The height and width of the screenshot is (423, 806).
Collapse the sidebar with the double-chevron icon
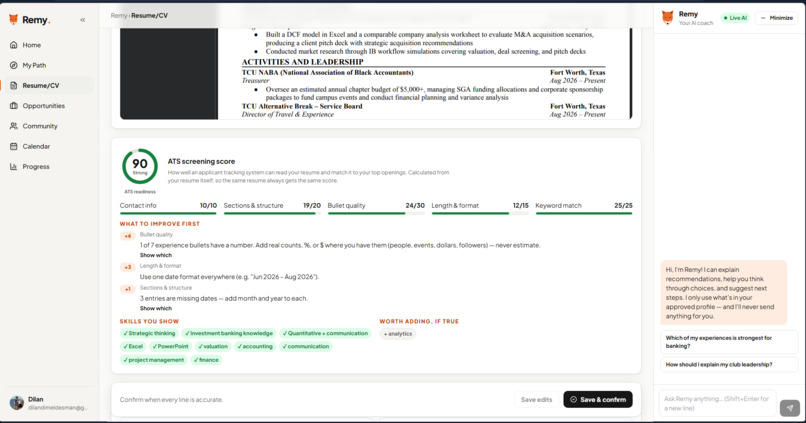pos(83,20)
